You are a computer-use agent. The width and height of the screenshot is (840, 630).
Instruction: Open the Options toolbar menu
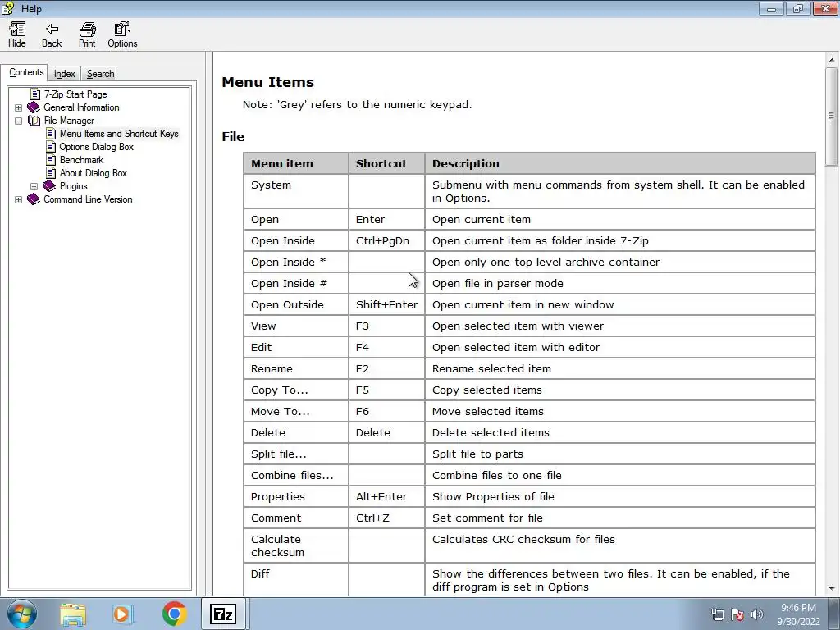pyautogui.click(x=122, y=35)
